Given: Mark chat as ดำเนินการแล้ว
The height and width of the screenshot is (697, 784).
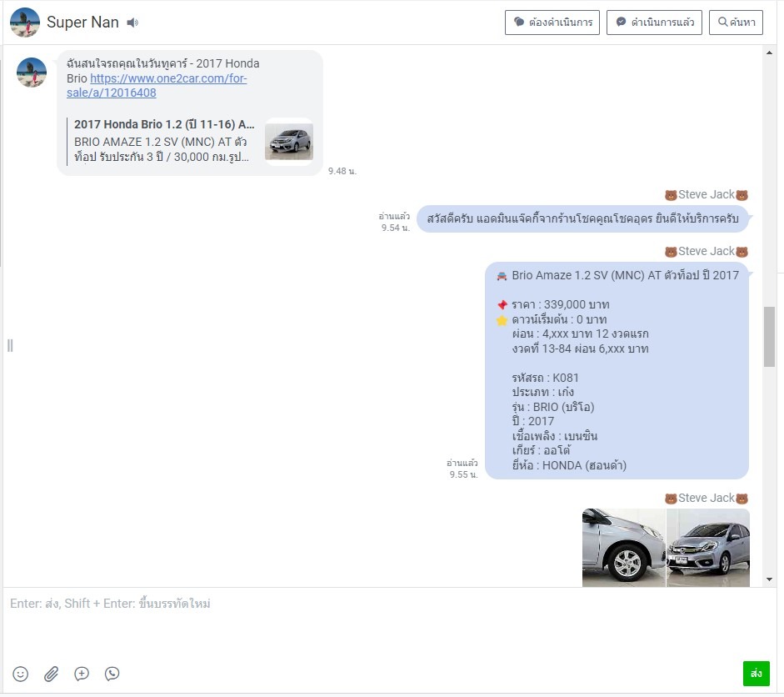Looking at the screenshot, I should (x=655, y=23).
